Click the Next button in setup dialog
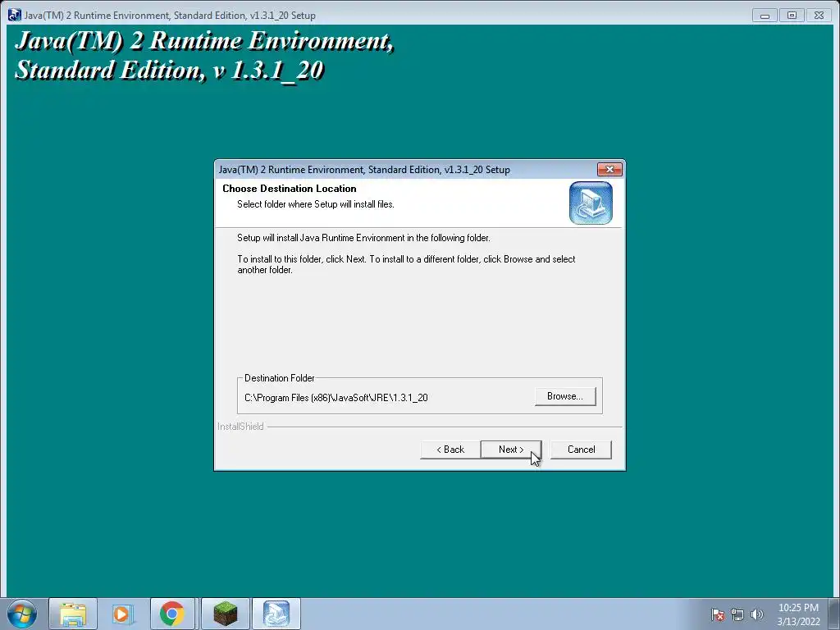The height and width of the screenshot is (630, 840). pyautogui.click(x=511, y=450)
